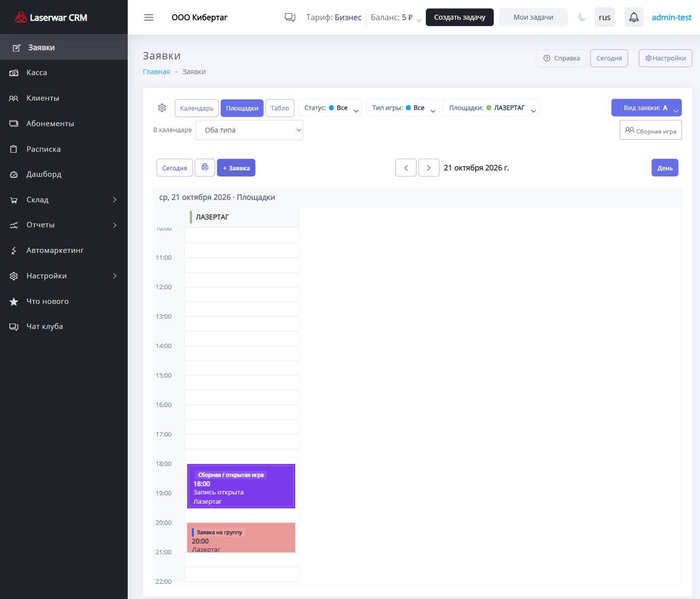The image size is (700, 599).
Task: Open the top-right Настройки button
Action: tap(666, 58)
